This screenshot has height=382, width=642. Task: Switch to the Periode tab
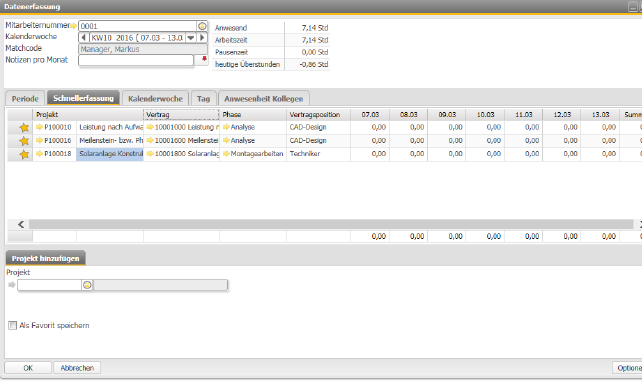25,99
